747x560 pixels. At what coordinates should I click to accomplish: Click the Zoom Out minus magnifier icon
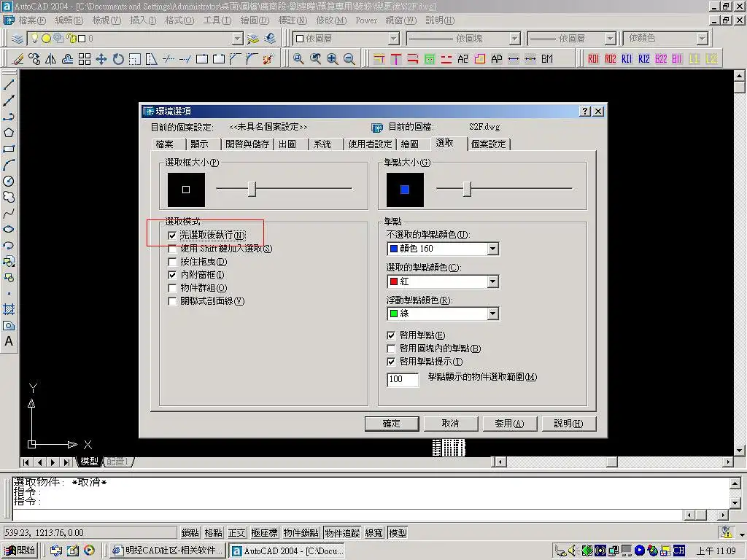pos(349,59)
